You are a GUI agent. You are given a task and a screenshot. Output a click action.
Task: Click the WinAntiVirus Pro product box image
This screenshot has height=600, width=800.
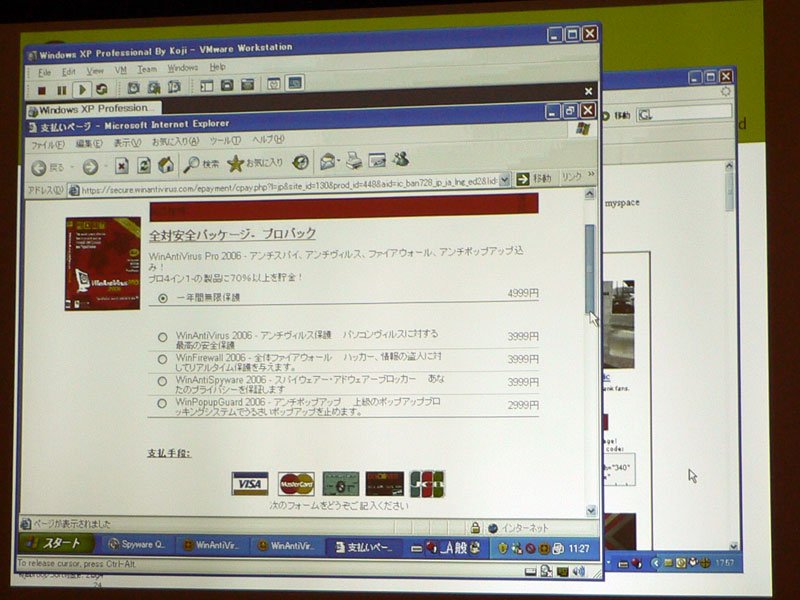coord(103,263)
